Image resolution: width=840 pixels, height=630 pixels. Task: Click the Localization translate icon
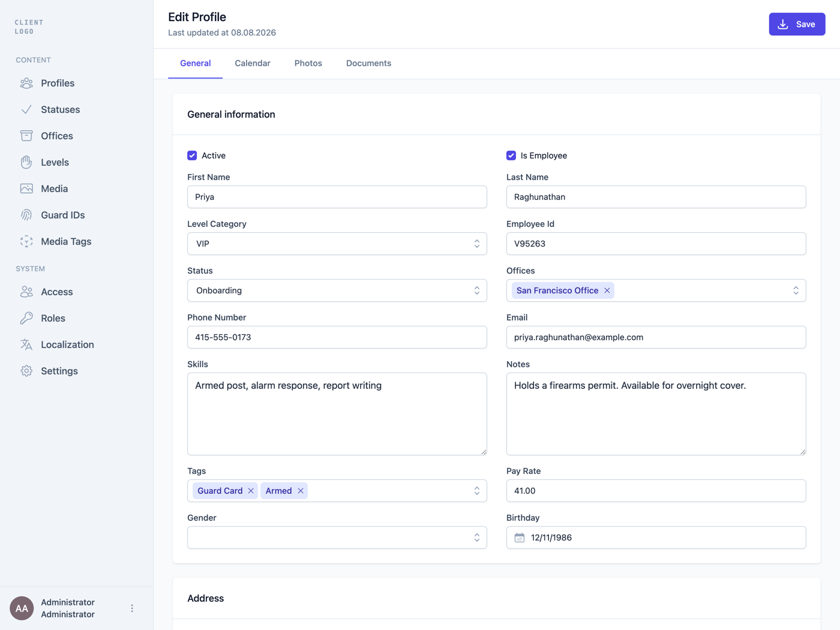pyautogui.click(x=26, y=345)
